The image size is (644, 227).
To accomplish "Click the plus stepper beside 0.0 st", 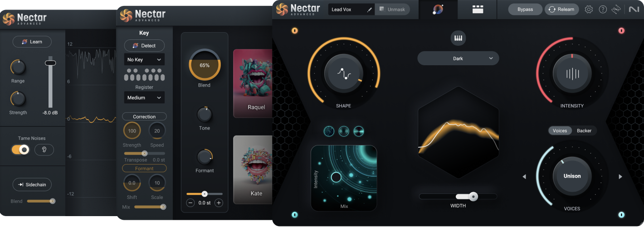I will click(219, 203).
